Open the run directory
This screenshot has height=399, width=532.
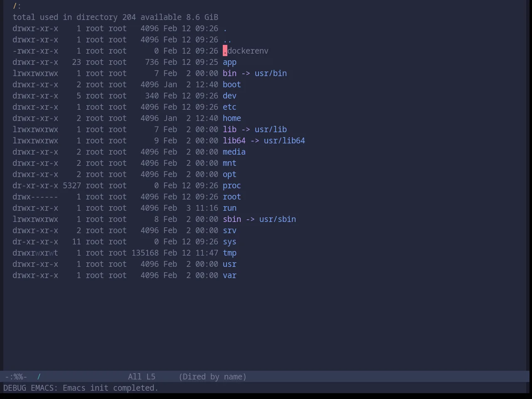[x=229, y=208]
